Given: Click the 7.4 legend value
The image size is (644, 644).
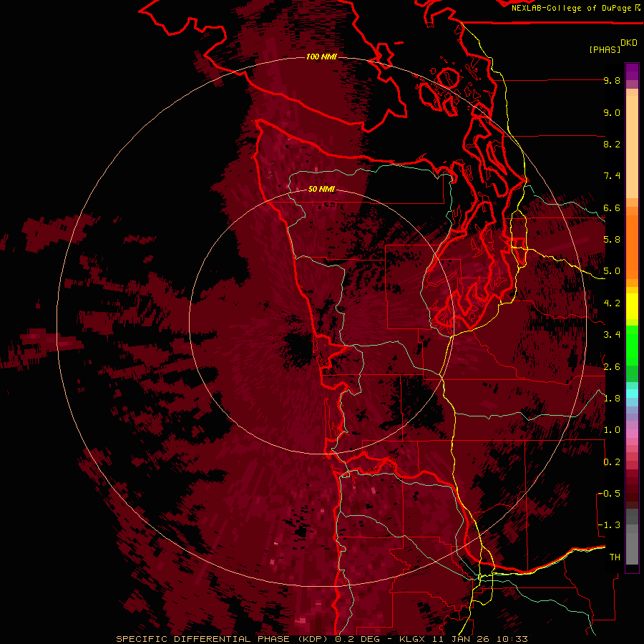Looking at the screenshot, I should 612,176.
